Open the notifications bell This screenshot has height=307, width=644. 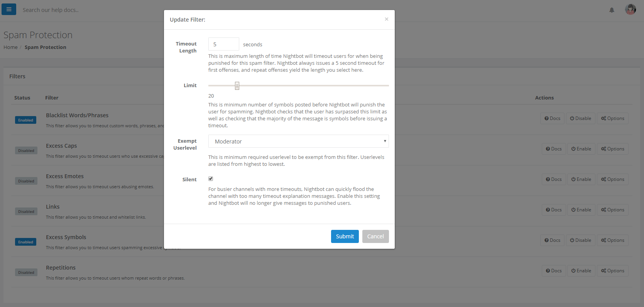pos(612,10)
